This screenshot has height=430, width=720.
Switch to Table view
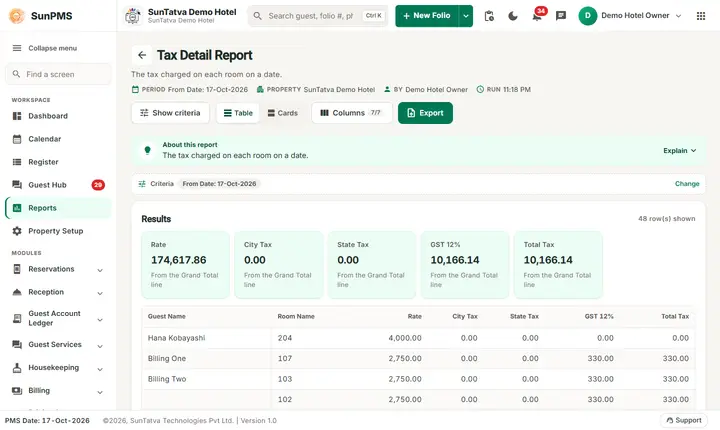point(238,113)
